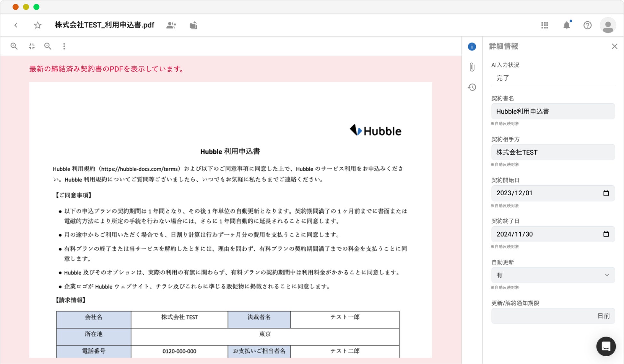Click the move to folder icon
The image size is (624, 364).
coord(193,25)
